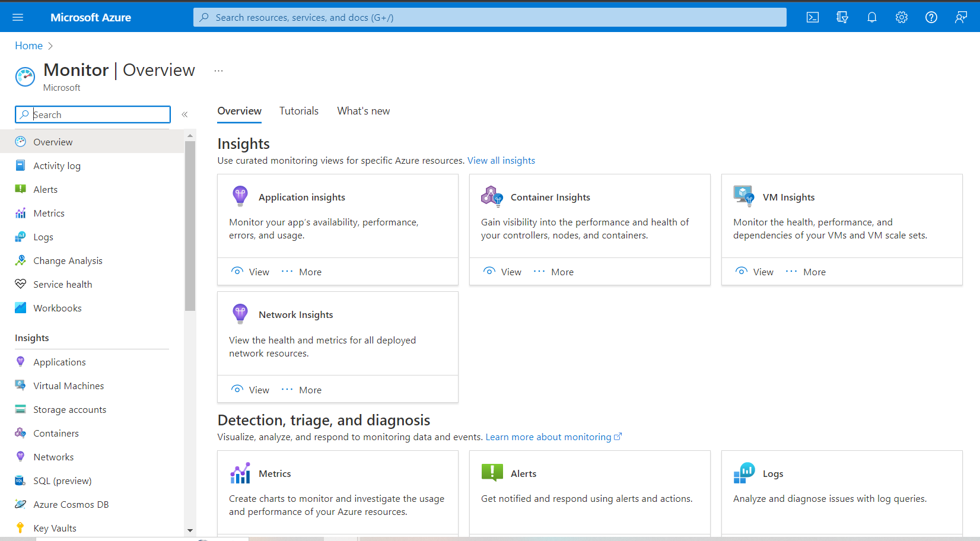This screenshot has height=541, width=980.
Task: Click the Metrics card chart icon
Action: (240, 473)
